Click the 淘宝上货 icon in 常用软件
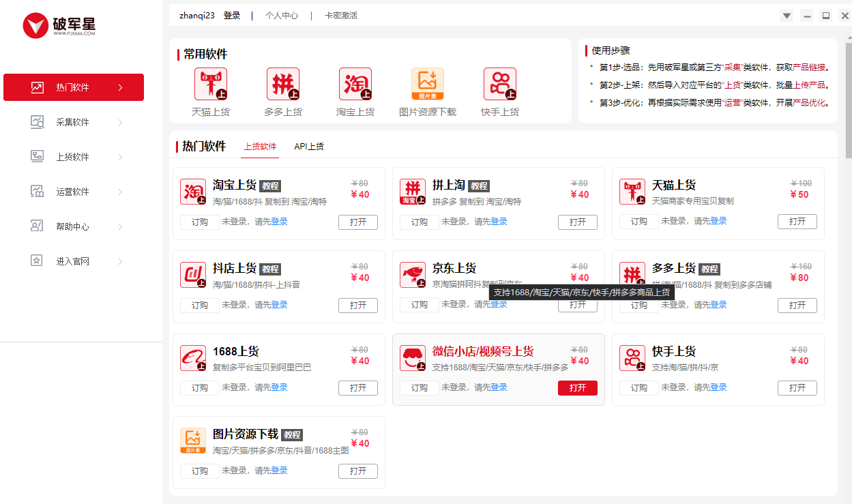Screen dimensions: 852x504 [355, 85]
